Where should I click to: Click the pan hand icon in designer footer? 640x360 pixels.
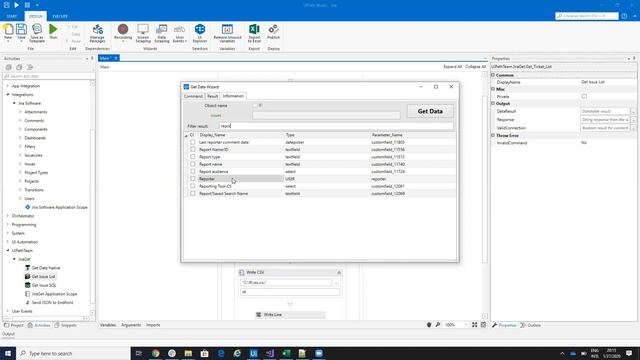429,325
